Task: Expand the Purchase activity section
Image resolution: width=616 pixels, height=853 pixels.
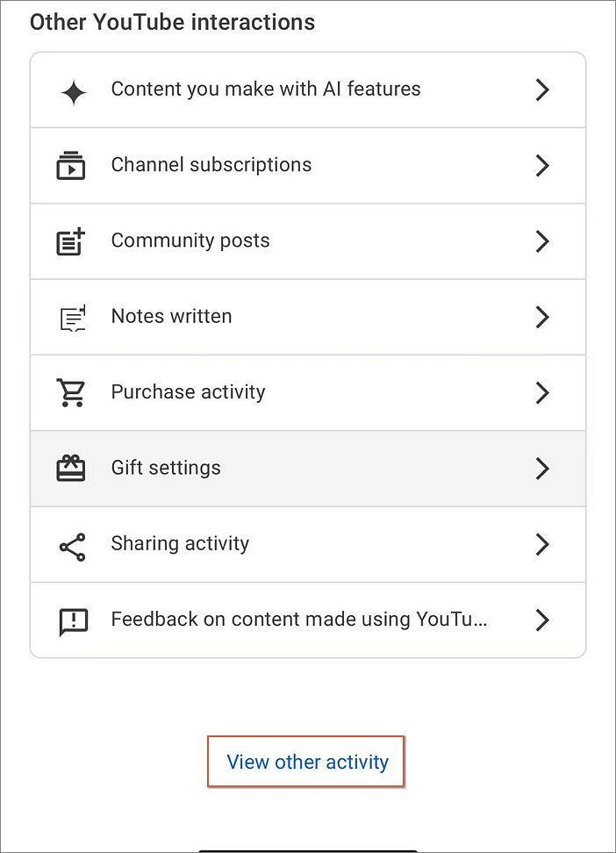Action: (x=542, y=392)
